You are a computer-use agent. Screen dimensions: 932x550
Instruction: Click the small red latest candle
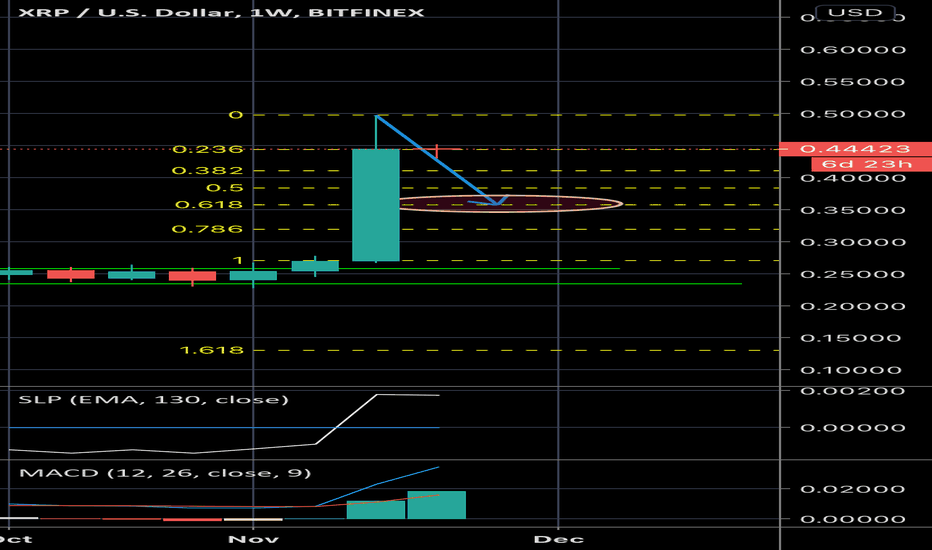(x=436, y=150)
